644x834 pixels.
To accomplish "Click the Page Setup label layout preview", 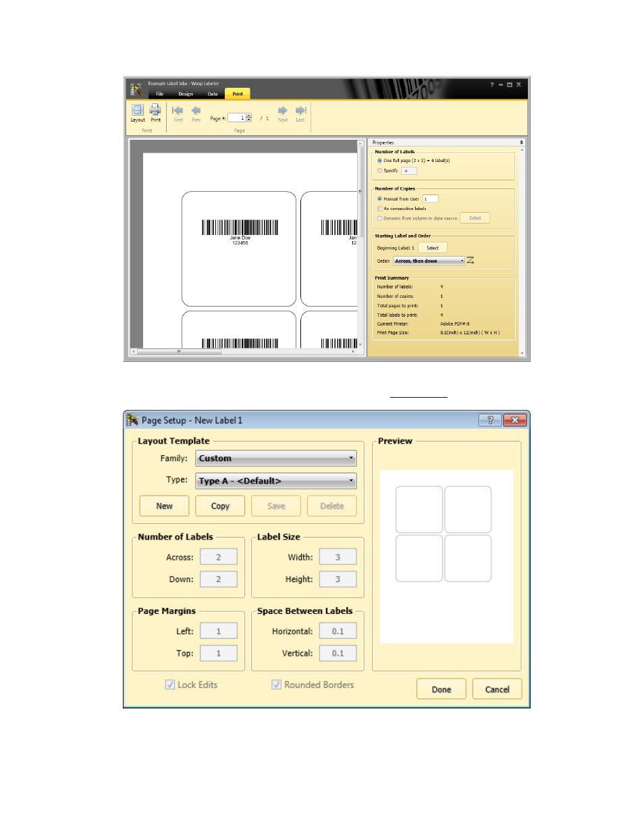I will point(447,556).
